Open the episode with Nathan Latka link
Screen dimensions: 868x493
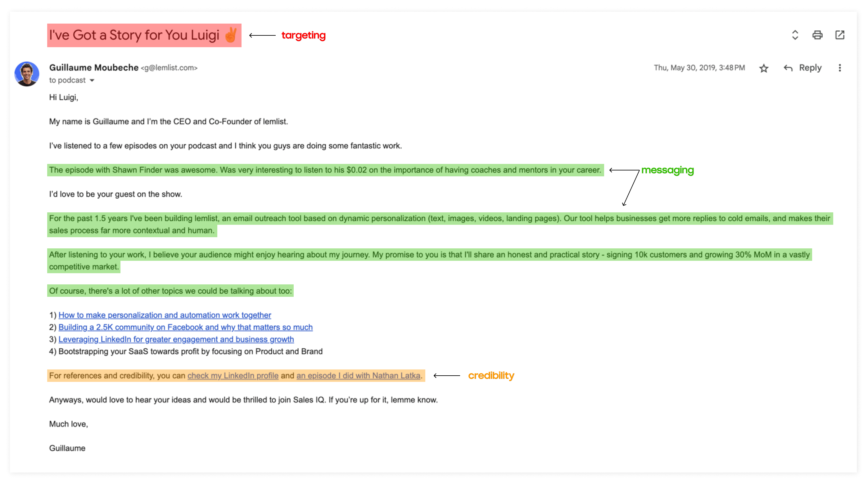358,376
